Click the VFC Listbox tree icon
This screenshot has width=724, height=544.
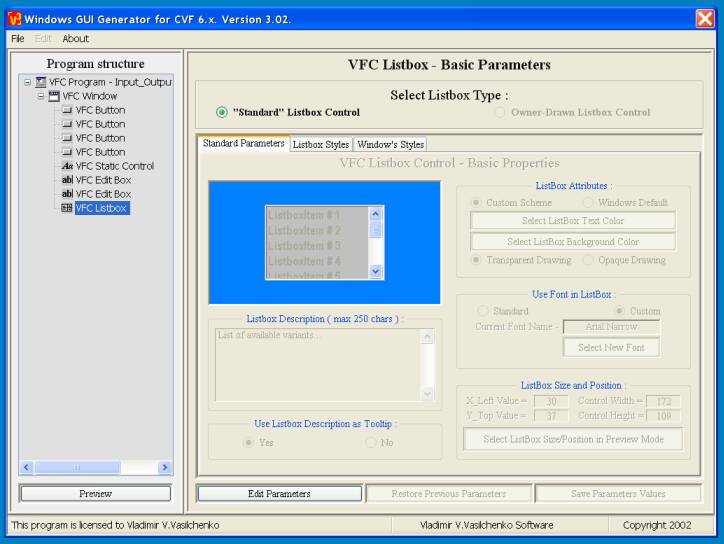[x=67, y=208]
